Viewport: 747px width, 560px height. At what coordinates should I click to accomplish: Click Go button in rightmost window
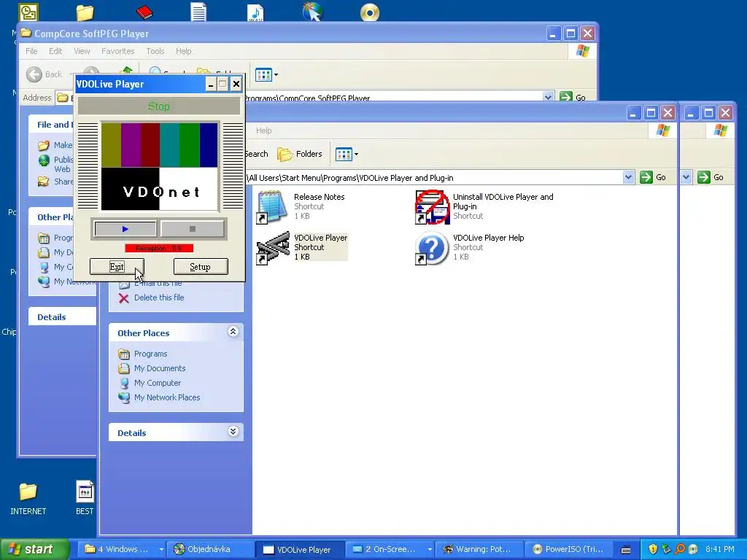(x=711, y=177)
